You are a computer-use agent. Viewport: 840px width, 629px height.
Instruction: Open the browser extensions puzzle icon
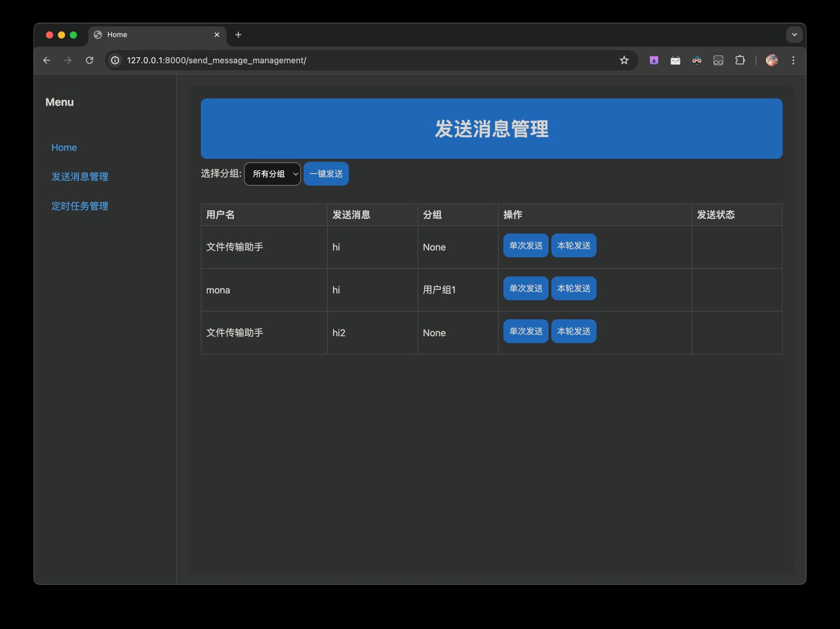pos(740,60)
